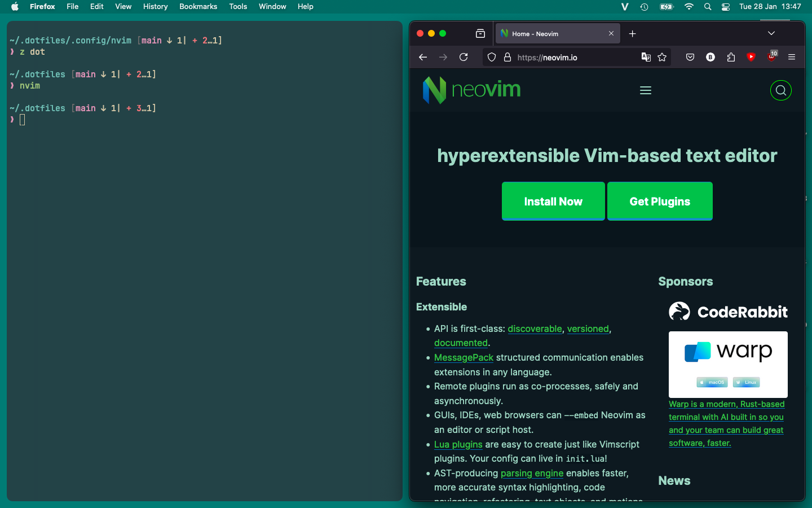Click the V icon in the macOS menu bar

(x=625, y=7)
